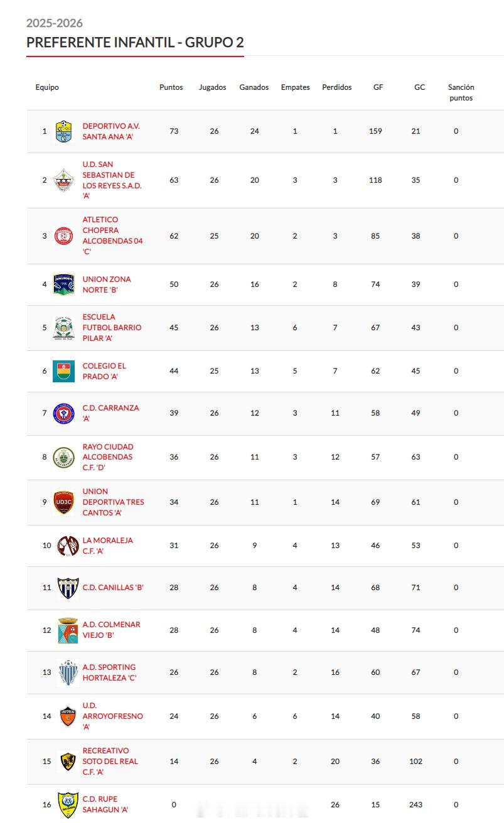Click the Sanción puntos column header
The width and height of the screenshot is (504, 823).
461,92
